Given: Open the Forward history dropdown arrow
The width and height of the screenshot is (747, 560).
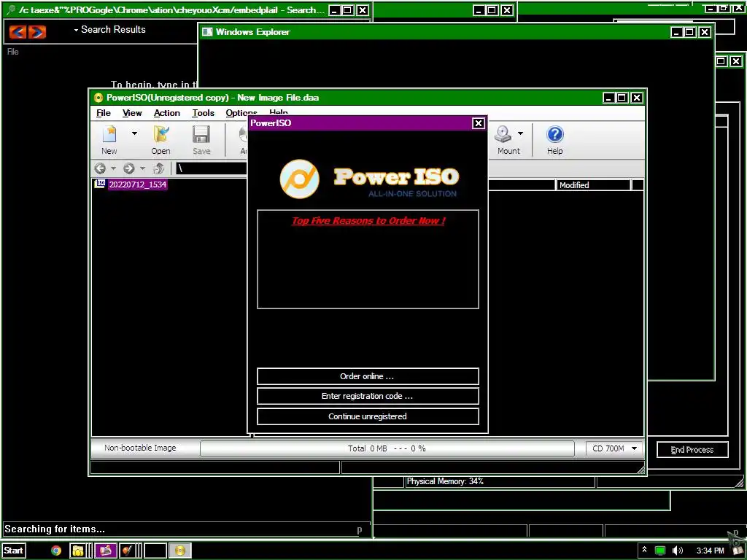Looking at the screenshot, I should coord(142,168).
